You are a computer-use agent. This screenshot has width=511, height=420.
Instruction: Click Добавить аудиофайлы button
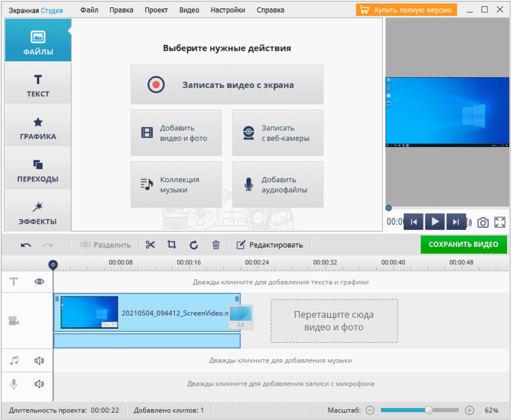click(x=278, y=184)
